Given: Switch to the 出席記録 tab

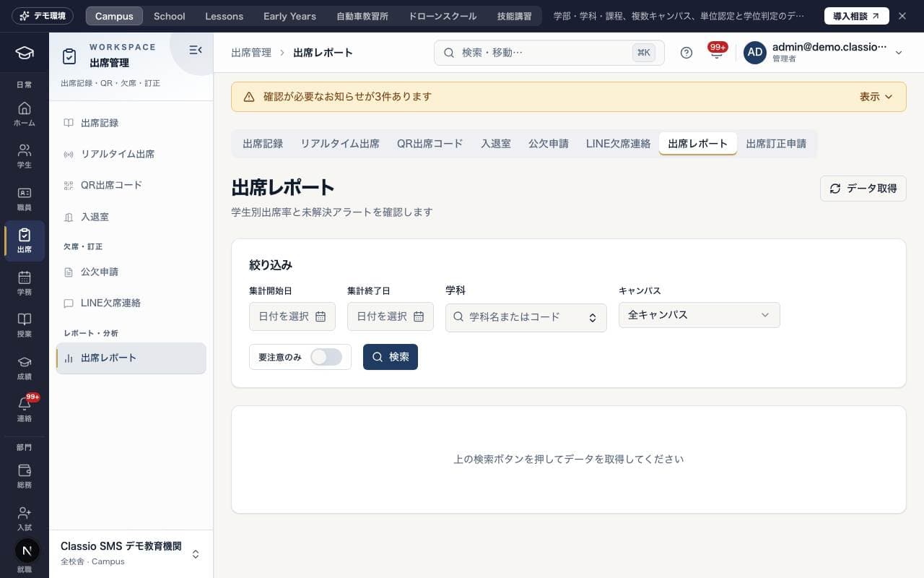Looking at the screenshot, I should pos(263,144).
